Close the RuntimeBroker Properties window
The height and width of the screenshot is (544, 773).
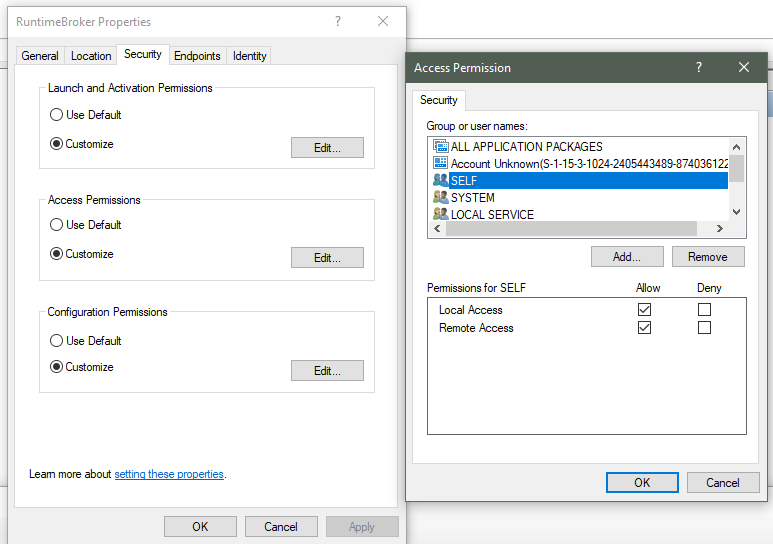[x=383, y=21]
